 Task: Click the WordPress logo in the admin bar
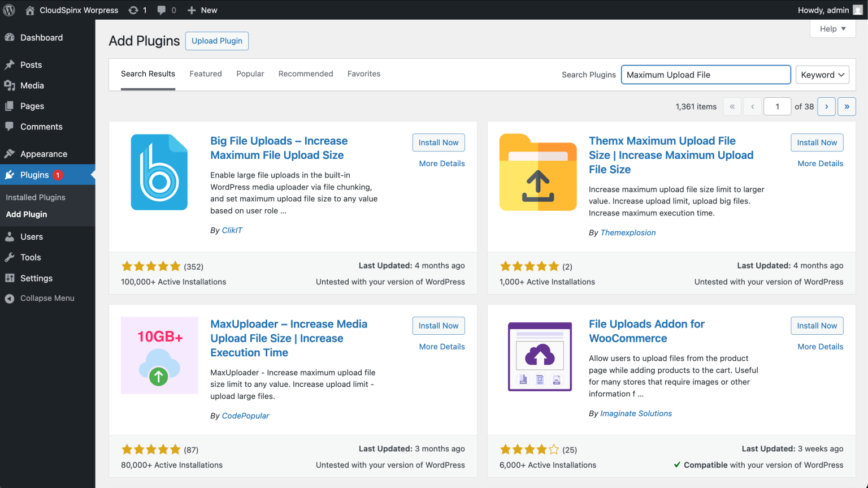[x=8, y=10]
